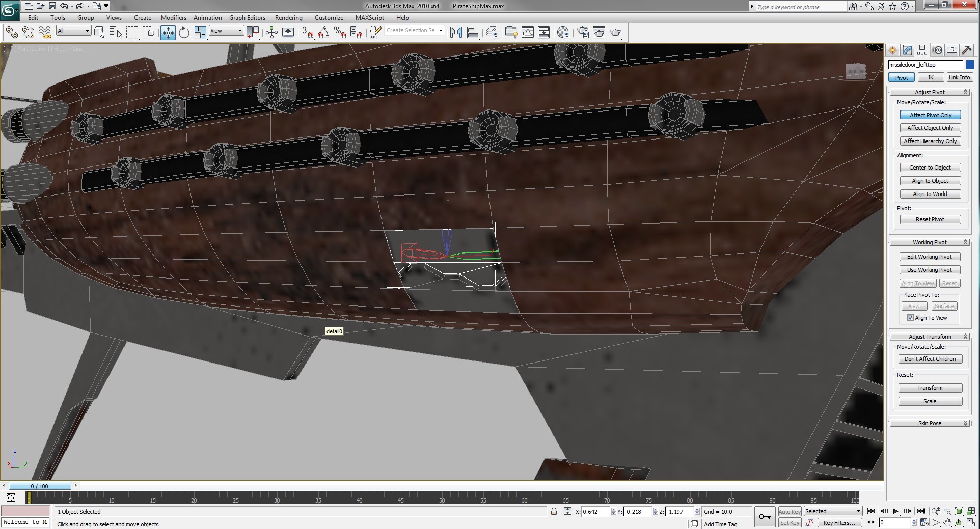Toggle the Auto Key button
This screenshot has height=529, width=980.
[x=790, y=512]
